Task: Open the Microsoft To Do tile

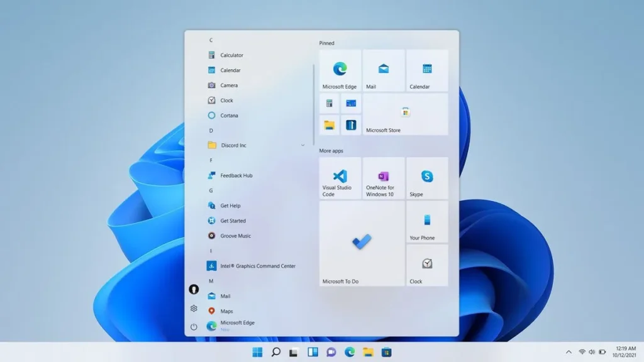Action: (x=362, y=243)
